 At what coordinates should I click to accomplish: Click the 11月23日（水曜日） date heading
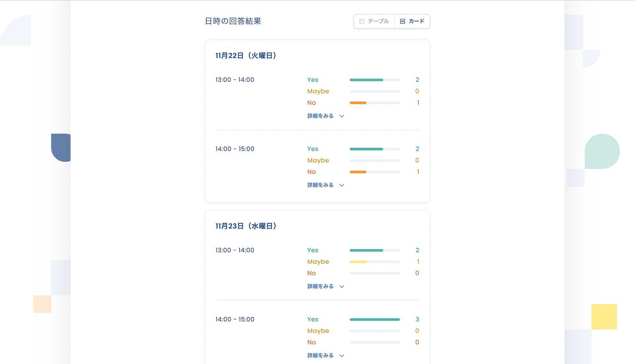246,226
